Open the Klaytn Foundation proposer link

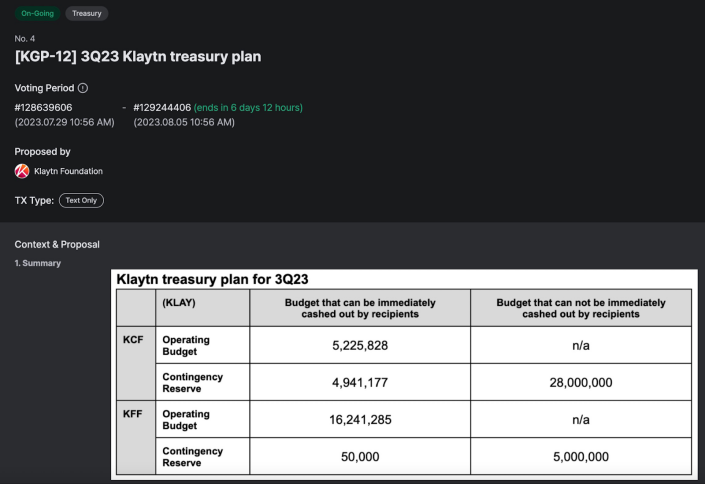pos(68,171)
